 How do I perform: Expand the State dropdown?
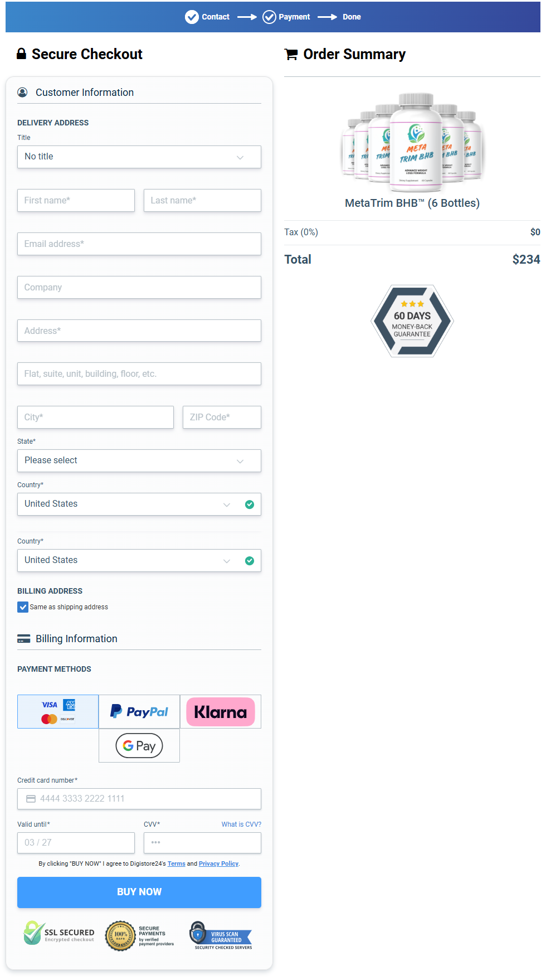tap(139, 461)
